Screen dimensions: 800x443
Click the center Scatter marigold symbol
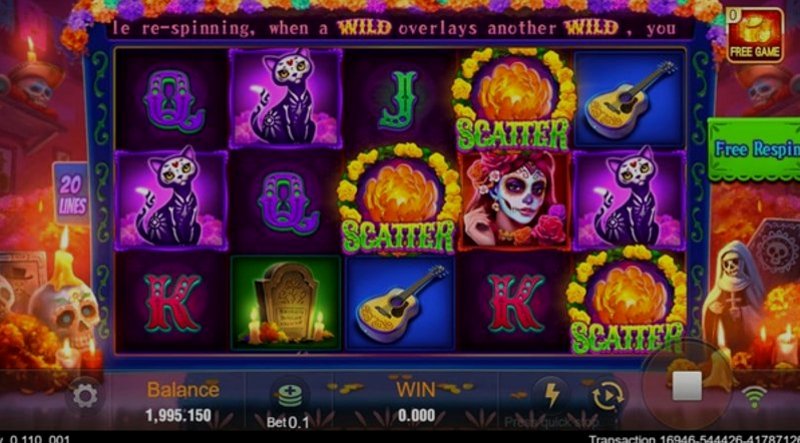click(398, 198)
